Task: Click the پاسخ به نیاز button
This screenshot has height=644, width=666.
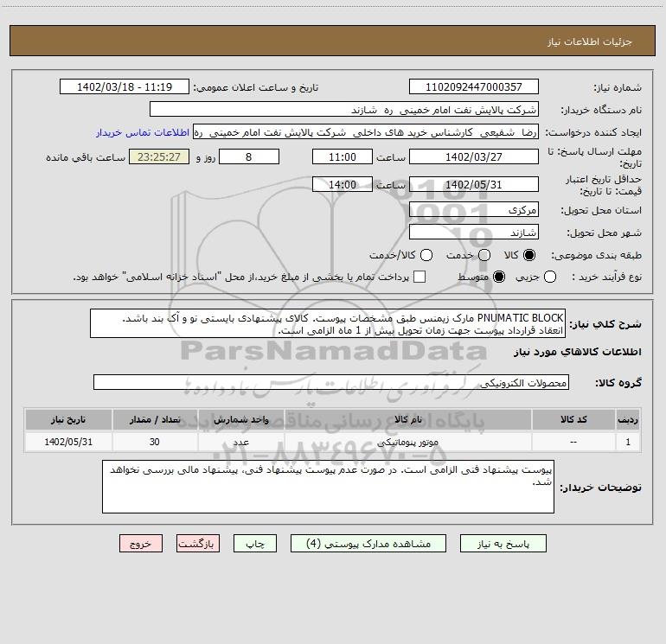Action: (x=503, y=544)
